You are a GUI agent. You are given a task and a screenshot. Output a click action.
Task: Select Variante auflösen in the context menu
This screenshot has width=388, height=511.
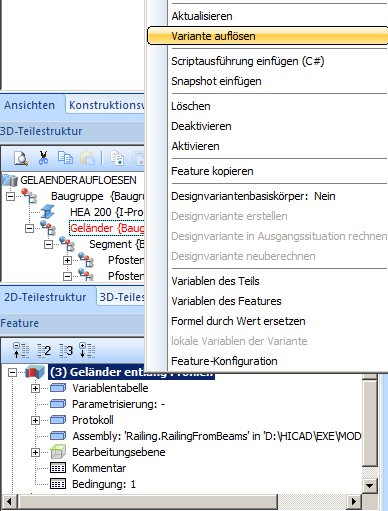pos(213,36)
